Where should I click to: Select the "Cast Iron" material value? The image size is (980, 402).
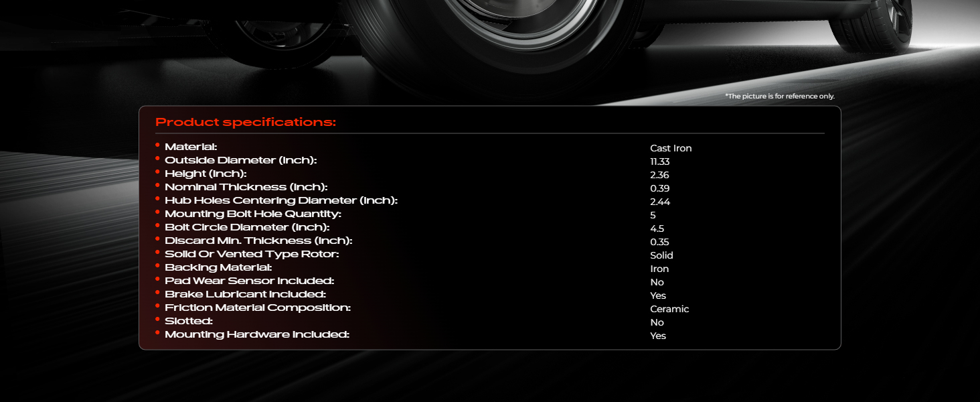pos(671,148)
